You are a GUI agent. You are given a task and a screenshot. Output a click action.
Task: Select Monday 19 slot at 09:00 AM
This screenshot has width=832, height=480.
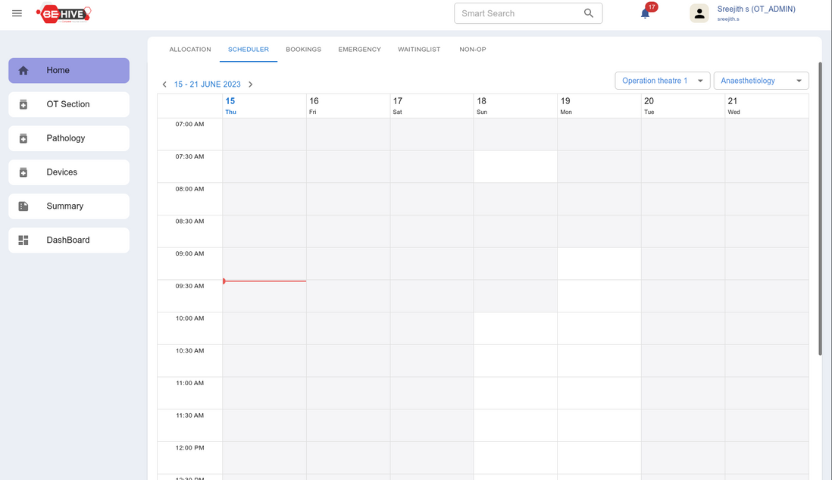click(x=599, y=264)
